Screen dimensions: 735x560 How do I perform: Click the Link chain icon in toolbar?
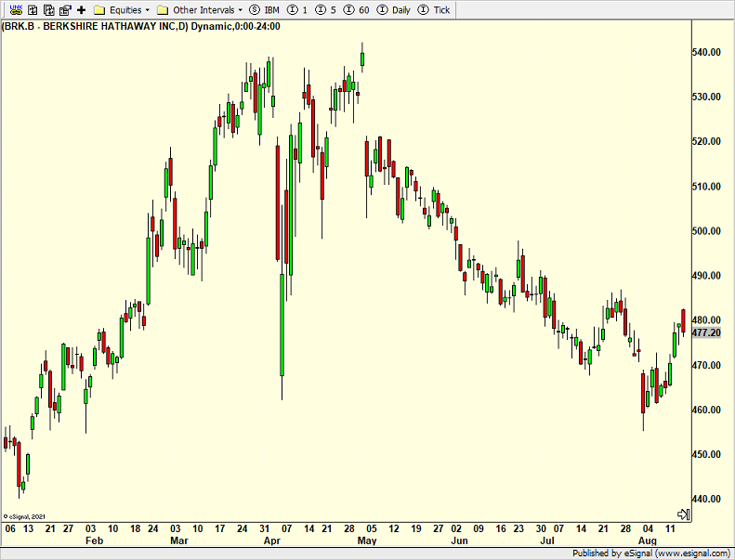tap(16, 9)
